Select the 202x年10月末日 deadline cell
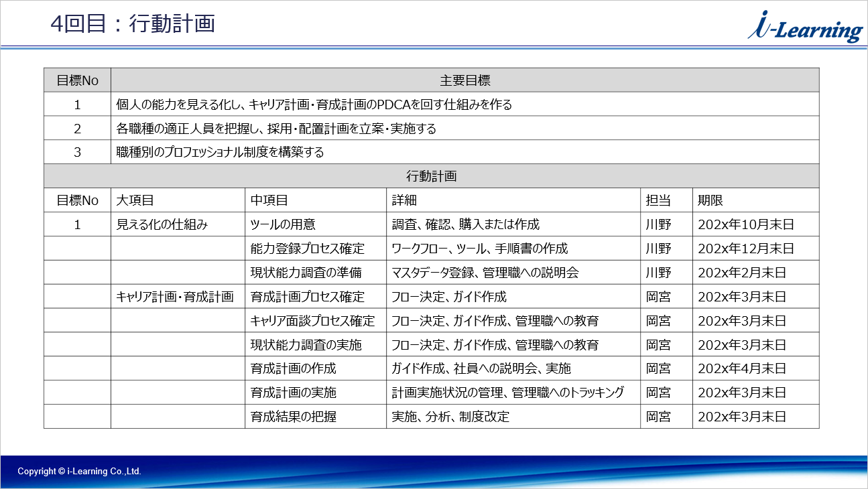This screenshot has height=489, width=868. [x=745, y=224]
